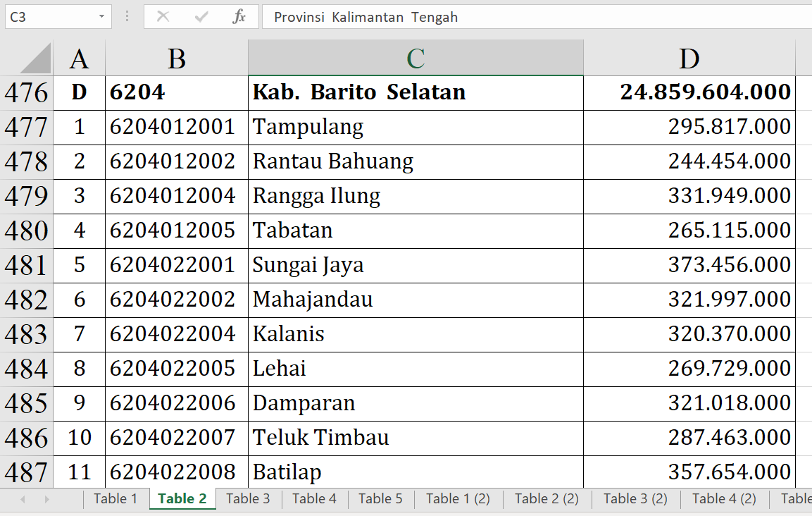
Task: Select the Table 4 (2) sheet tab
Action: pyautogui.click(x=724, y=499)
